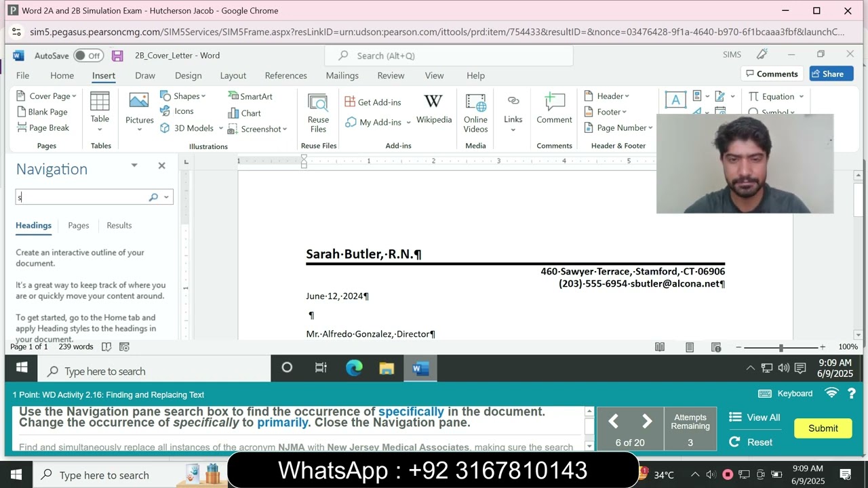Switch to the References tab
Image resolution: width=868 pixels, height=488 pixels.
[285, 75]
